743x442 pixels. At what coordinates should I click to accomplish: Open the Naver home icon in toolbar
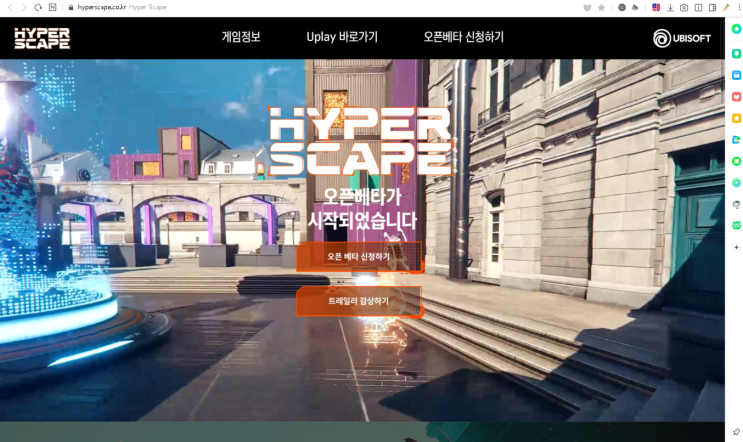point(53,7)
